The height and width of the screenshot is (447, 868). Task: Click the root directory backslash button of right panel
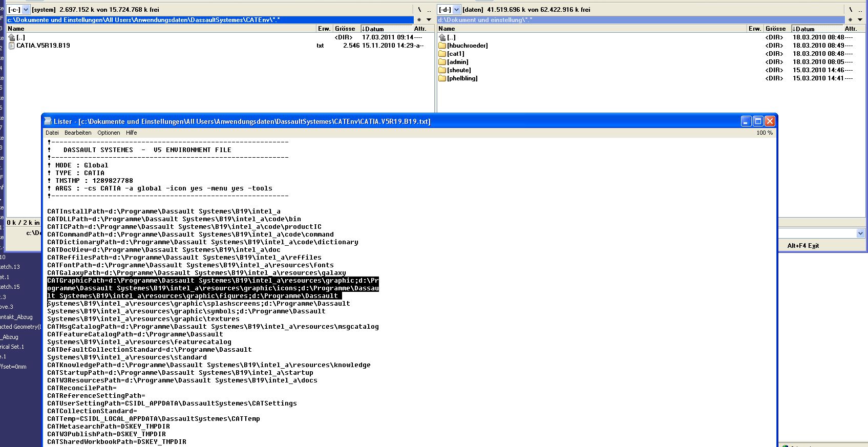click(x=851, y=10)
